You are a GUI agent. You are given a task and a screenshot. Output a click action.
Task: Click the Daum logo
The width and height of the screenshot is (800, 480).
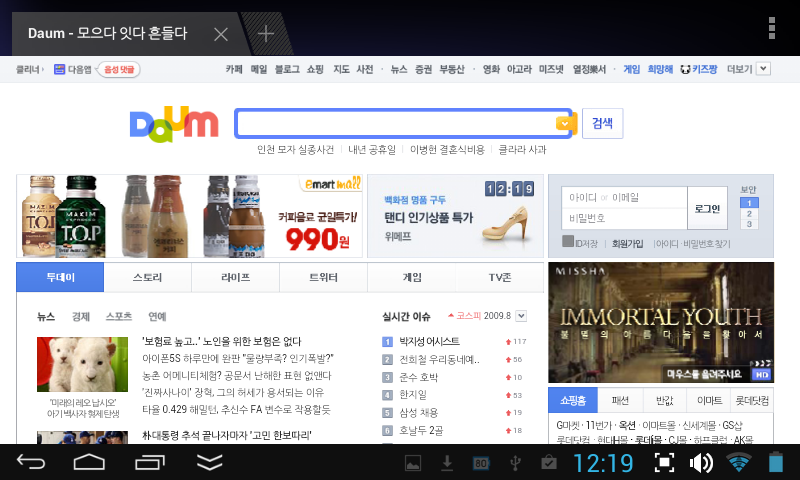pyautogui.click(x=174, y=124)
